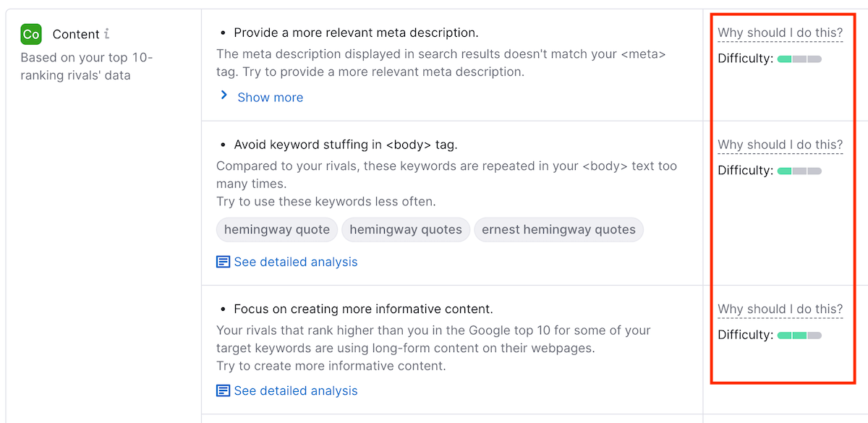Screen dimensions: 868x423
Task: Click the Avoid keyword stuffing in body tag heading
Action: 345,145
